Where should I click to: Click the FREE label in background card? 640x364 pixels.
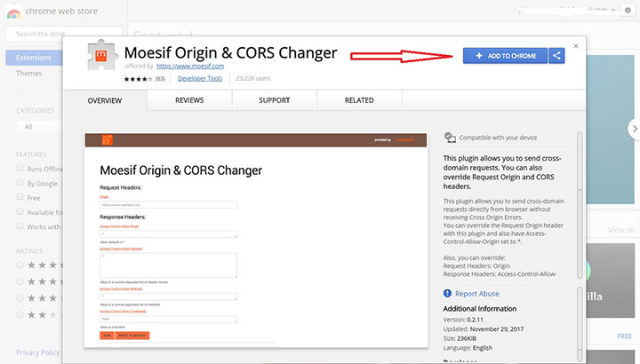pyautogui.click(x=625, y=336)
